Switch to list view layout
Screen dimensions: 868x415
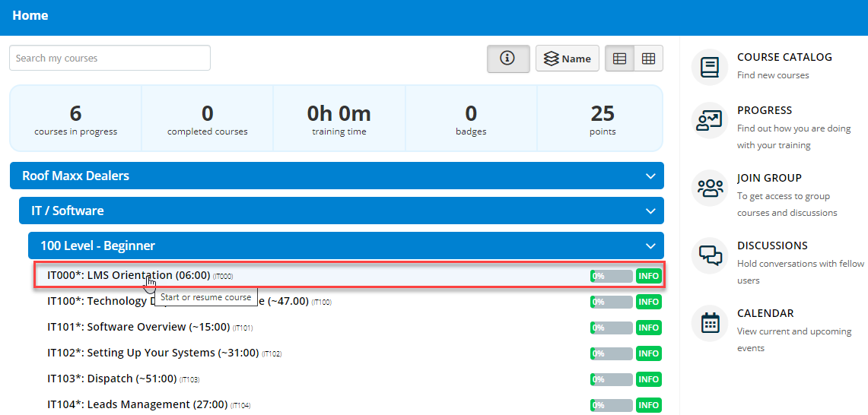coord(619,59)
